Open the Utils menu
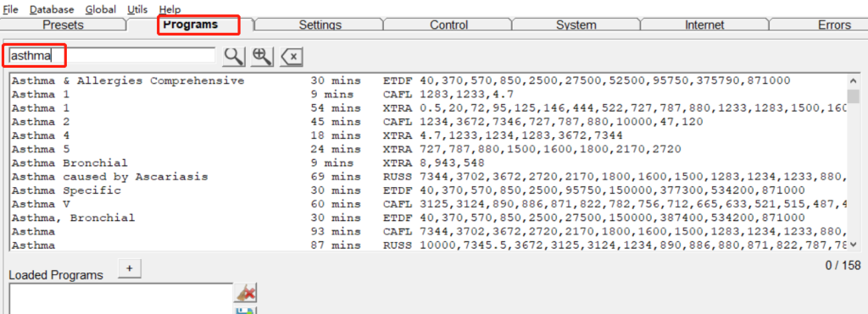The width and height of the screenshot is (868, 314). coord(138,9)
